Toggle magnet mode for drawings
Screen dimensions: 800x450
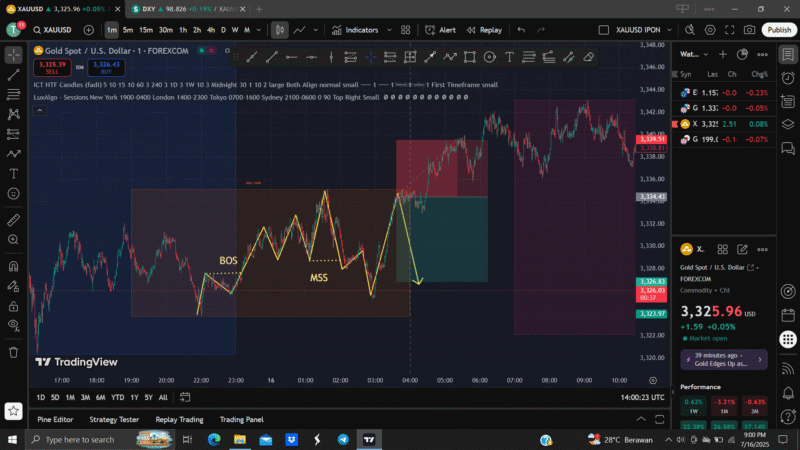14,266
